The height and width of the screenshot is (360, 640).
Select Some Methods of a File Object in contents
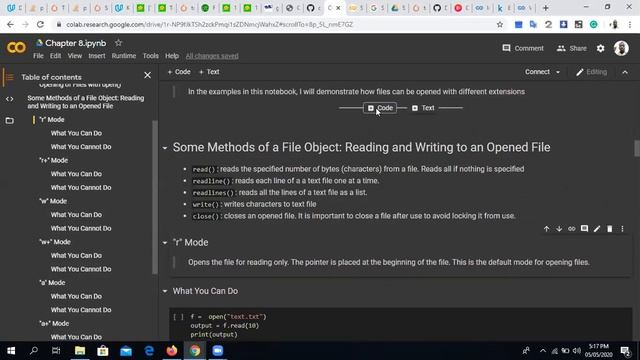click(86, 102)
